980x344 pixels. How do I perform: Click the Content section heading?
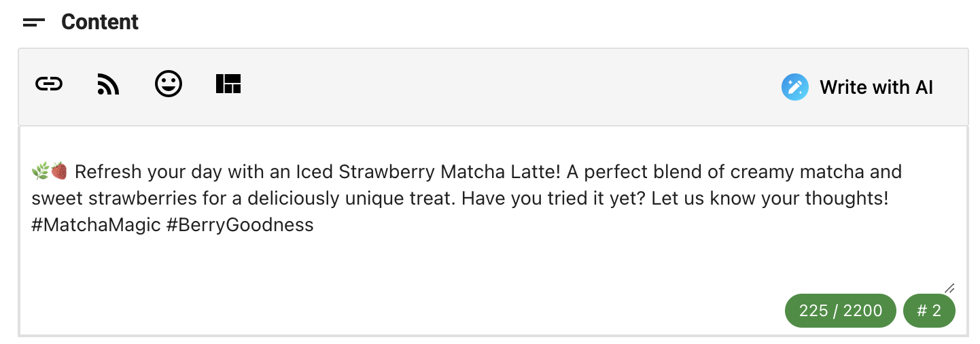point(100,22)
